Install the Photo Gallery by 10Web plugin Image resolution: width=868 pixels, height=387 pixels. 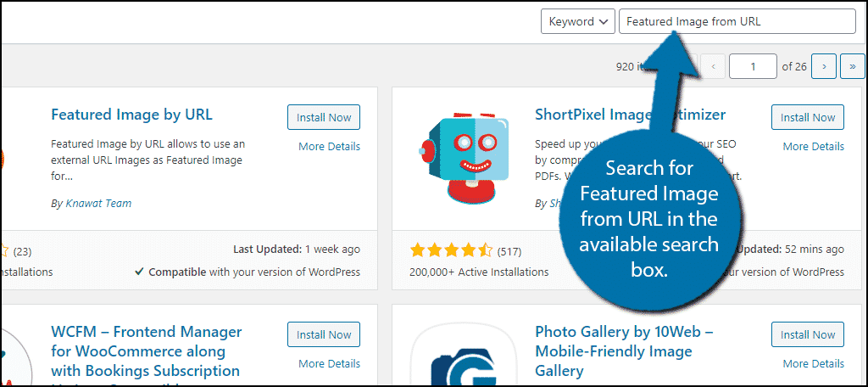808,335
